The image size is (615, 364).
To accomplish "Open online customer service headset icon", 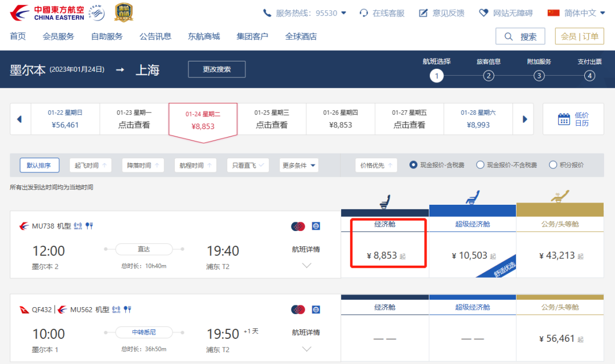I will 363,13.
